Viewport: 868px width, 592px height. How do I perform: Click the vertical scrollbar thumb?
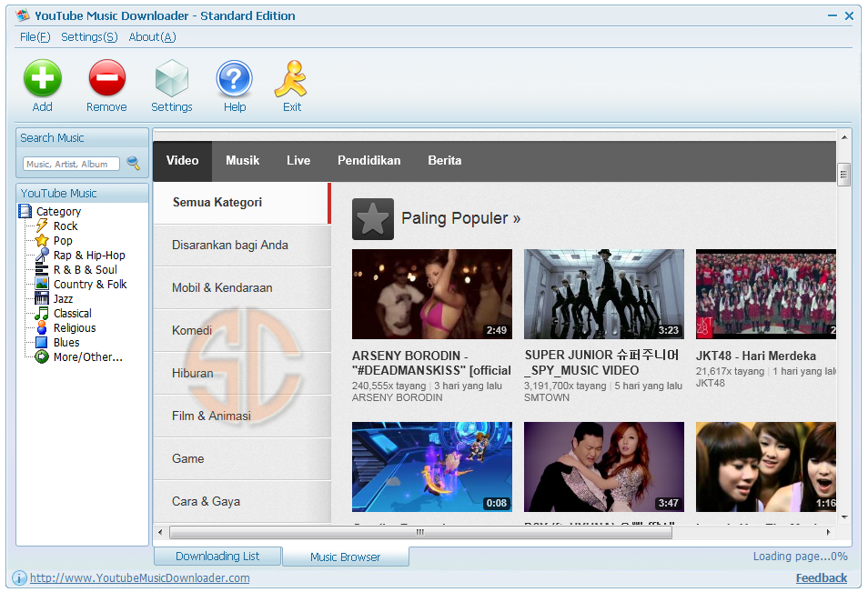point(844,175)
